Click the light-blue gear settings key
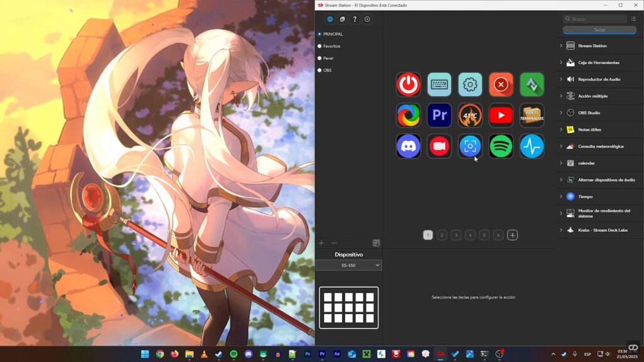 [470, 85]
